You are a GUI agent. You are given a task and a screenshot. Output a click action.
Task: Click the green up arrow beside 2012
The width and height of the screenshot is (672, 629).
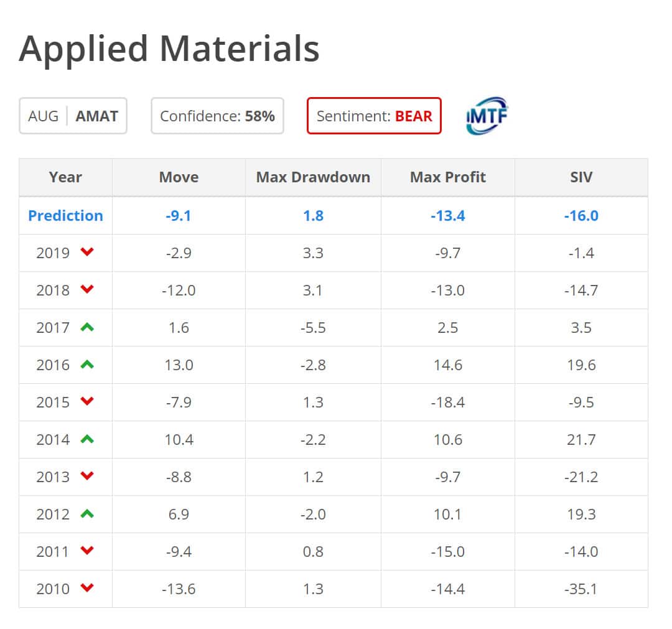[x=87, y=514]
